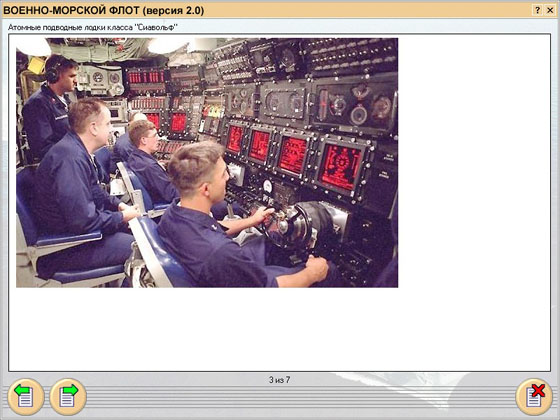
Task: Click the submarine control room photo
Action: coord(207,162)
